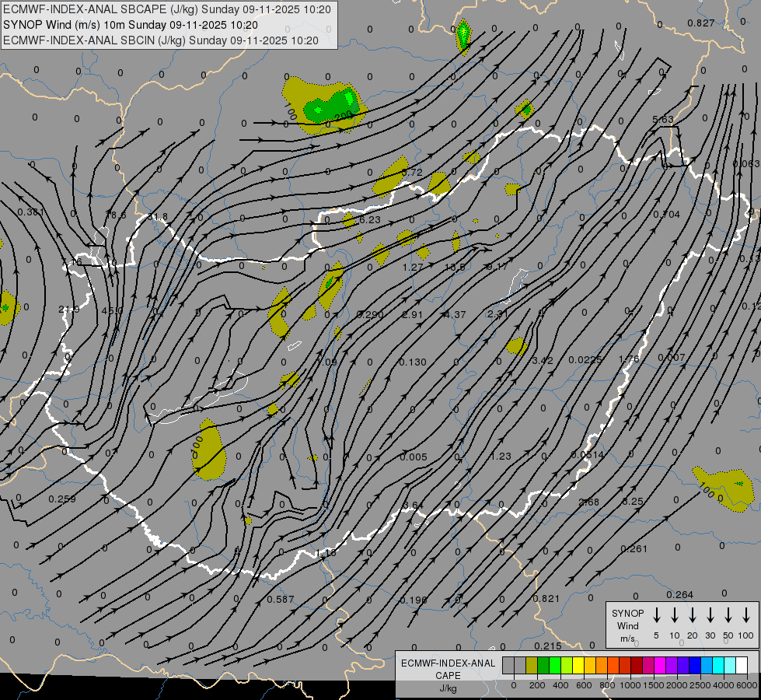Click the 1000 tick label in CAPE legend
This screenshot has height=700, width=761.
pyautogui.click(x=630, y=685)
